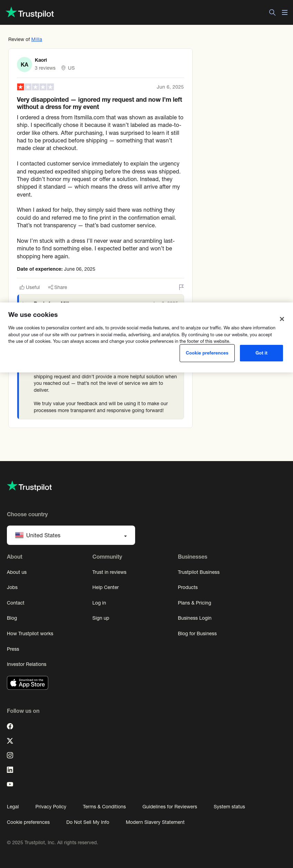Screen dimensions: 293x868
Task: Open System status link
Action: (229, 807)
